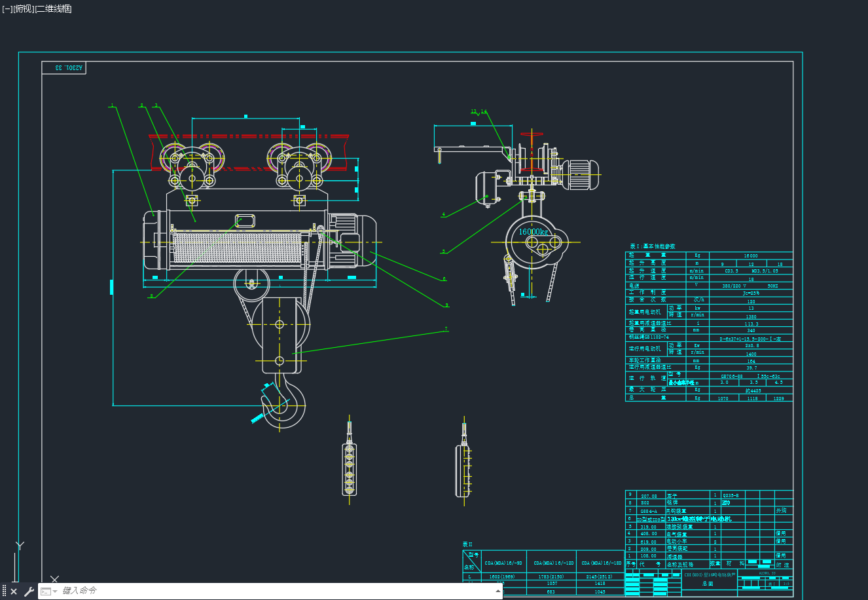Select the 113.3 reduction ratio value
Viewport: 868px width, 600px height.
751,324
